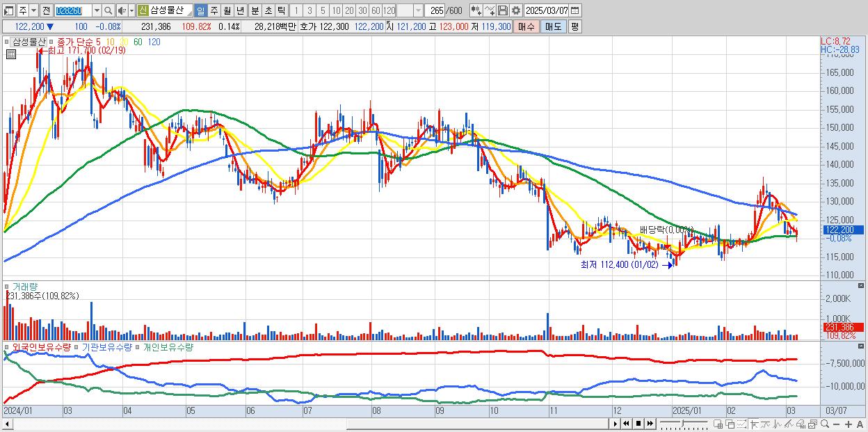Image resolution: width=868 pixels, height=432 pixels.
Task: Click the window with grid icon in bottom toolbar
Action: point(718,424)
